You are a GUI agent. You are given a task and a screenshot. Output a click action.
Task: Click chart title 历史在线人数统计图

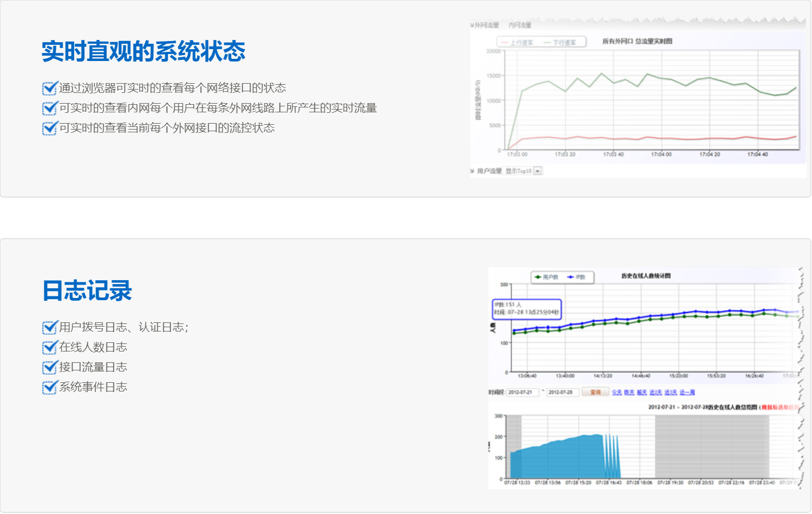point(646,276)
